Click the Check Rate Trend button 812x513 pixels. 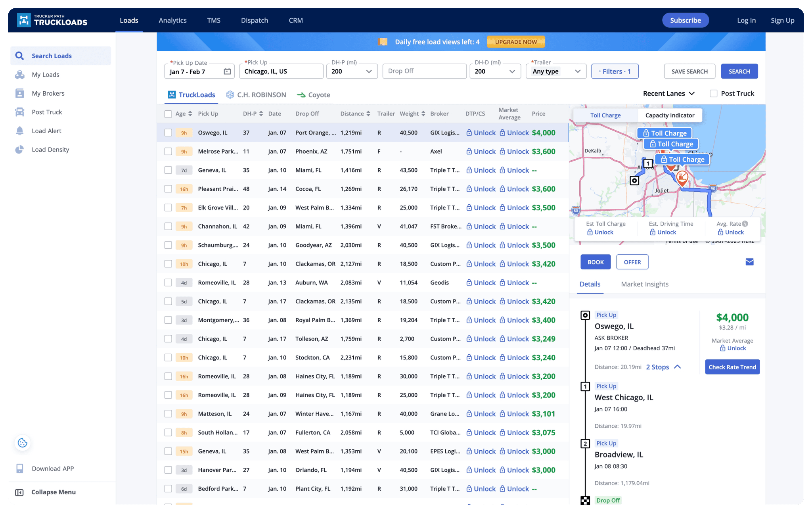pyautogui.click(x=732, y=367)
